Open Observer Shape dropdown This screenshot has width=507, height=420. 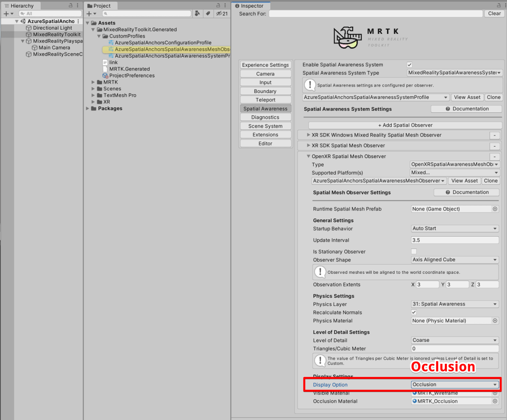pyautogui.click(x=455, y=259)
